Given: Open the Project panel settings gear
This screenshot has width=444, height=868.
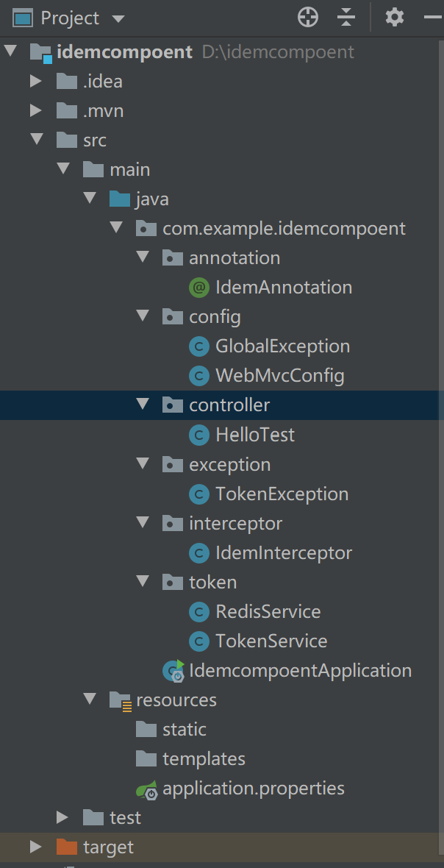Looking at the screenshot, I should click(395, 18).
